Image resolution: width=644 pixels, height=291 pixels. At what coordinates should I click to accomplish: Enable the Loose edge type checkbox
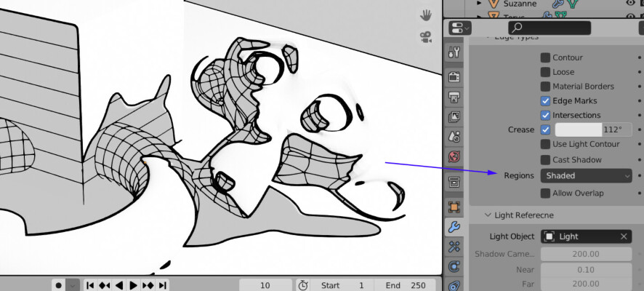(545, 72)
